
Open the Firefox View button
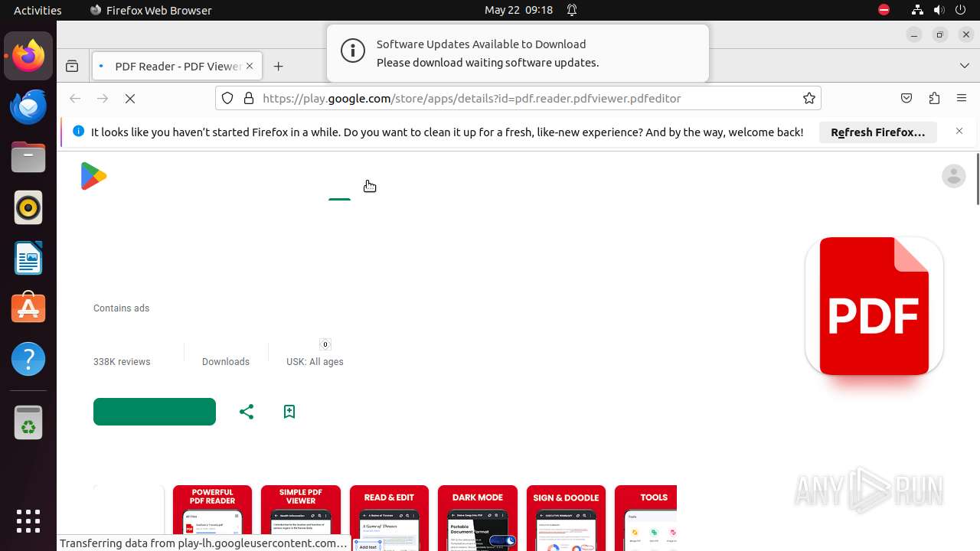72,67
